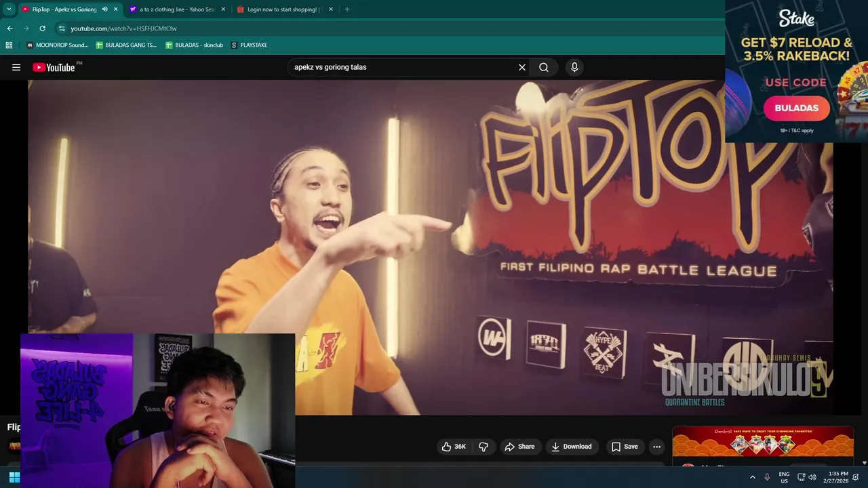Click the microphone icon in system tray
This screenshot has height=488, width=868.
tap(767, 477)
